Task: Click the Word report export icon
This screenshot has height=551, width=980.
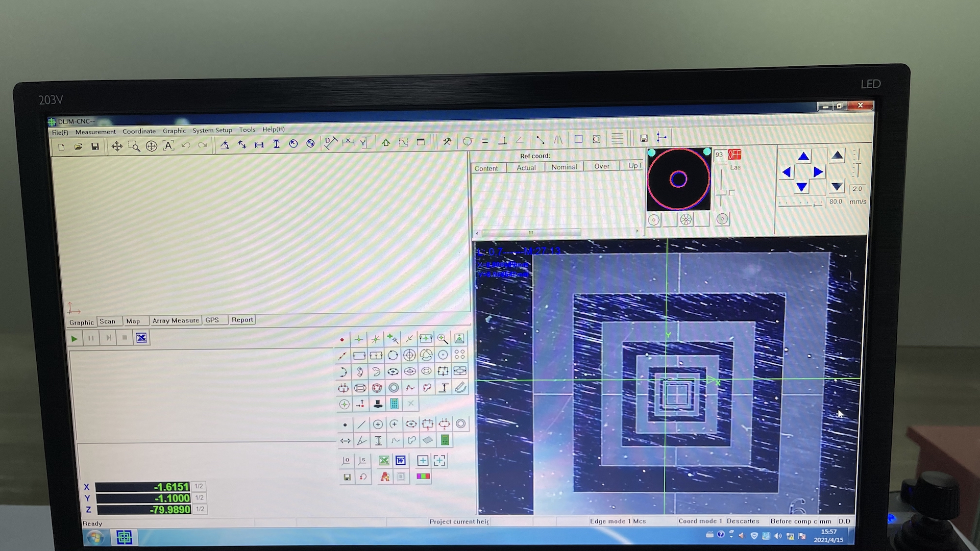Action: coord(401,461)
